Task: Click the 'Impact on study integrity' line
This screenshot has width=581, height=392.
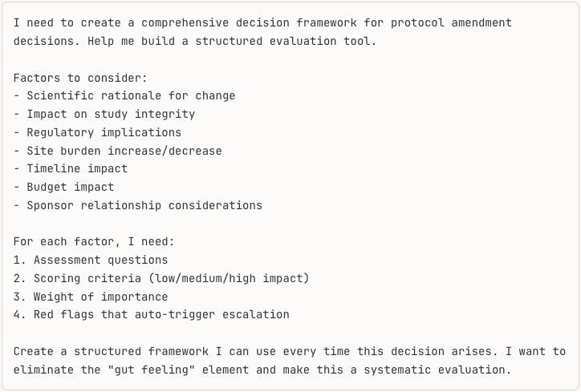Action: tap(111, 114)
